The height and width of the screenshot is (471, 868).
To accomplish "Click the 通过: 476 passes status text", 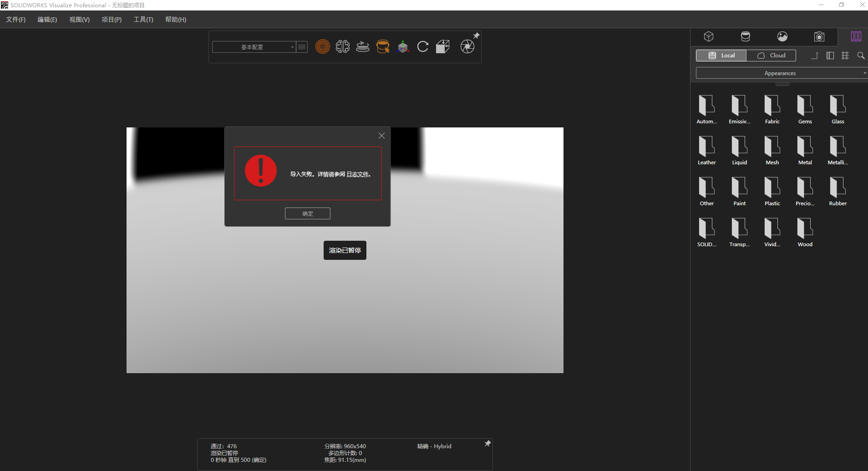I will coord(223,446).
